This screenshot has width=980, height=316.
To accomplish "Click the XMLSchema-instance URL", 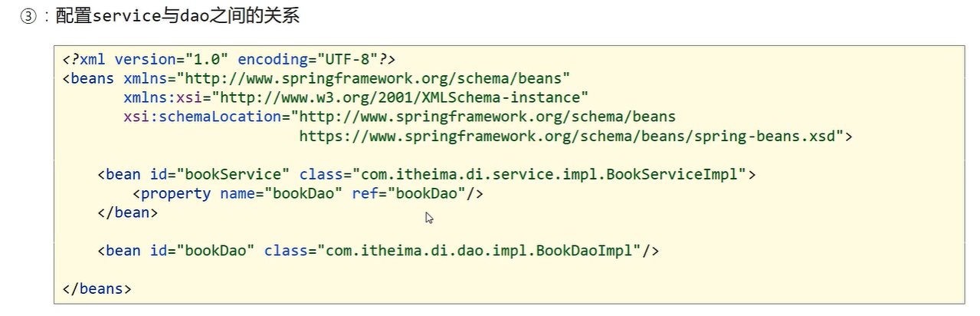I will tap(402, 97).
